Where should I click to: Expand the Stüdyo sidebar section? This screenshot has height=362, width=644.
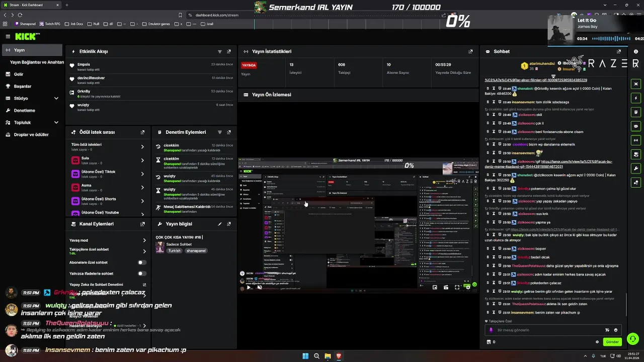(56, 98)
